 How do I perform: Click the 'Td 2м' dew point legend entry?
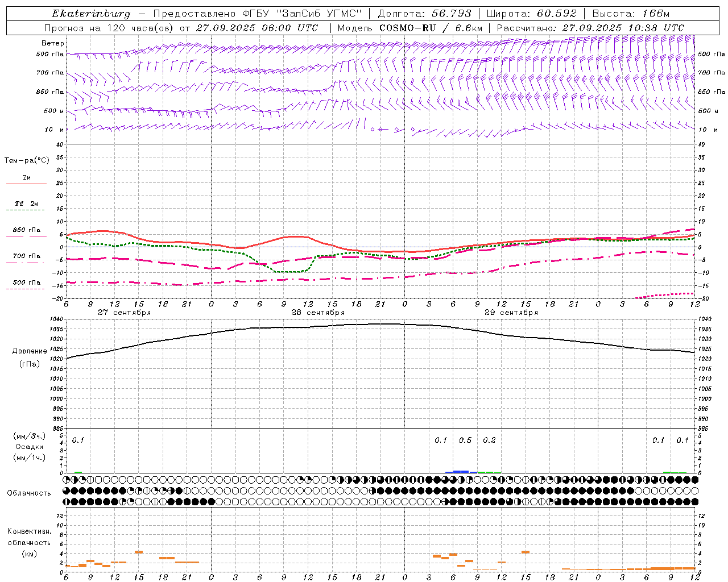point(27,203)
